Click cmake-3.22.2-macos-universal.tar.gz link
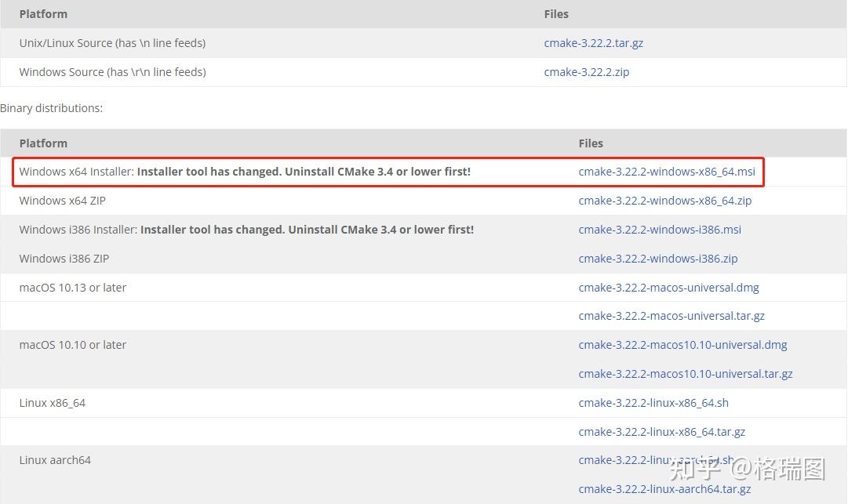Image resolution: width=848 pixels, height=504 pixels. coord(671,316)
